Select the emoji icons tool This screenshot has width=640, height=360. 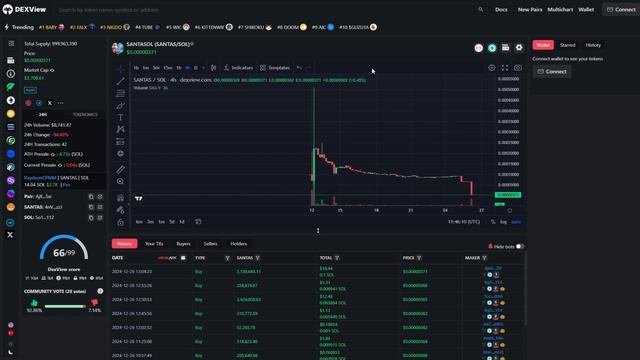pos(120,153)
